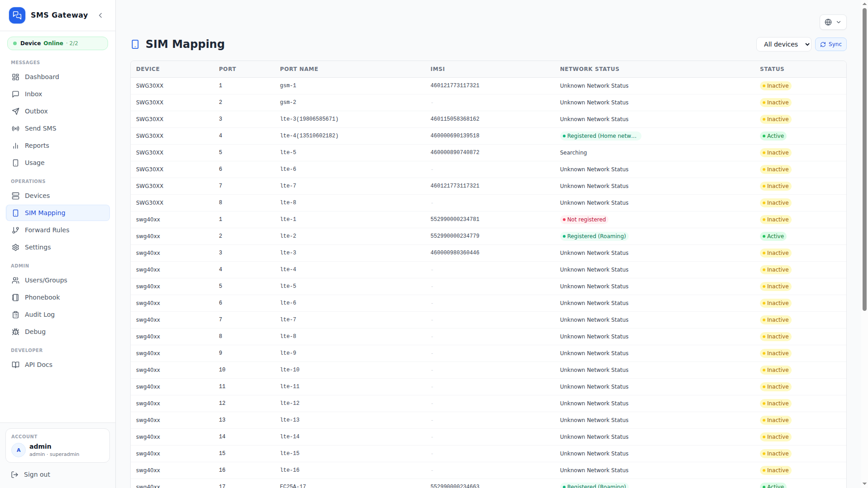Click the Devices server icon
868x488 pixels.
coord(15,196)
